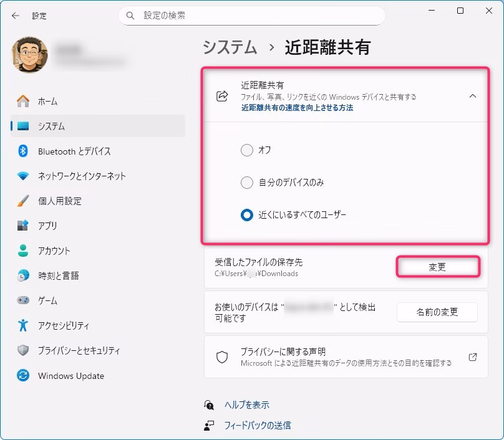504x440 pixels.
Task: Open 個人用設定 via its paintbrush icon
Action: 23,201
